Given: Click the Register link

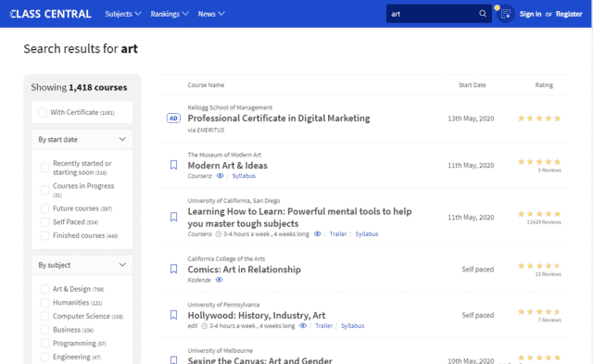Looking at the screenshot, I should pos(569,14).
